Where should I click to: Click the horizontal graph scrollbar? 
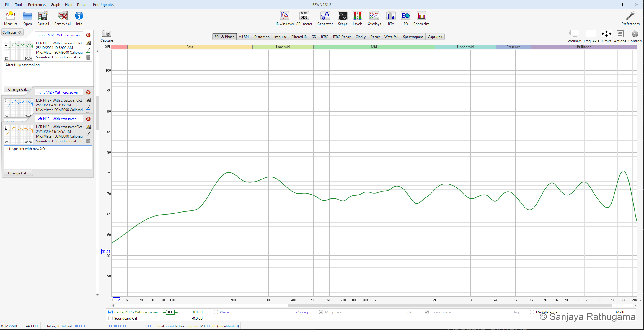click(x=450, y=306)
